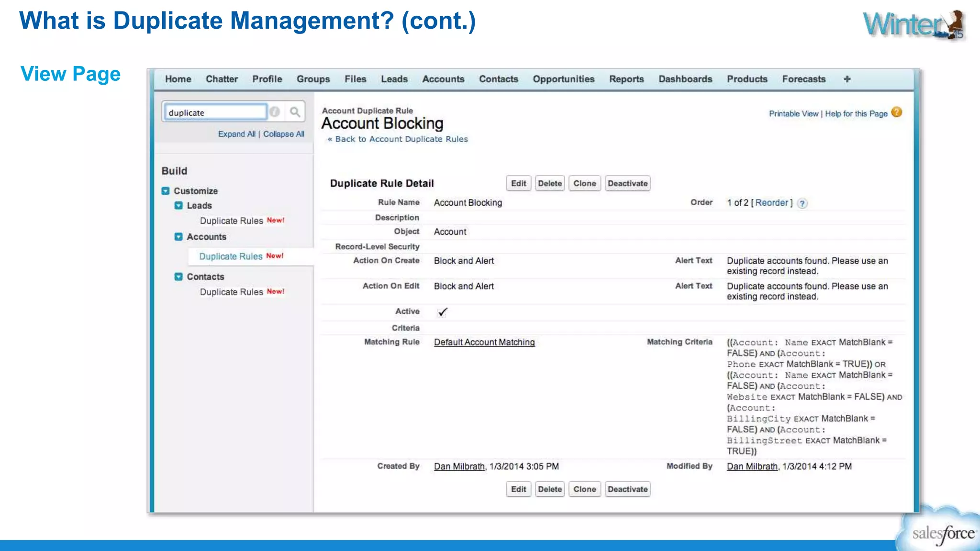
Task: Open Duplicate Rules under Accounts
Action: 231,256
